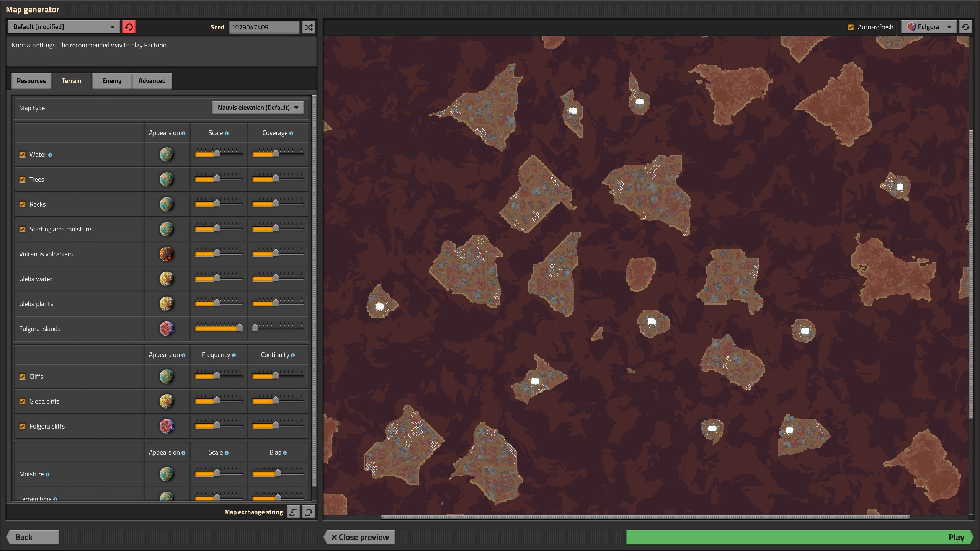
Task: Toggle the Auto-refresh checkbox
Action: coord(851,27)
